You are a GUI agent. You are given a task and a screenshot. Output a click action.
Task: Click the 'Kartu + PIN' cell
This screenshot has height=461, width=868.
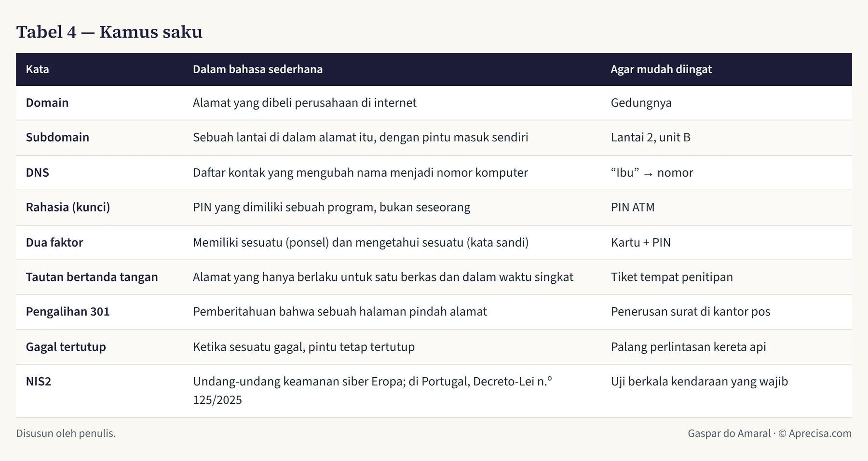click(x=641, y=242)
